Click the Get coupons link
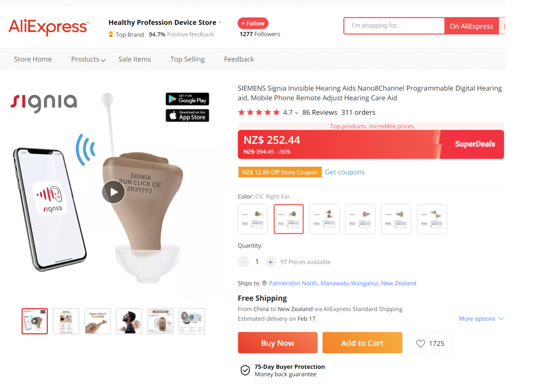Viewport: 537px width, 392px height. 345,172
